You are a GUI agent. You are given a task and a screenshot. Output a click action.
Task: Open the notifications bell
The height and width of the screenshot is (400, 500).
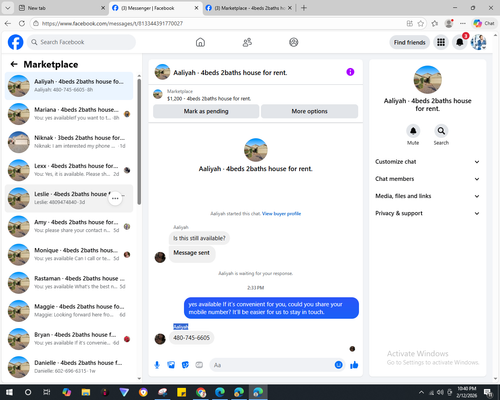pyautogui.click(x=460, y=42)
